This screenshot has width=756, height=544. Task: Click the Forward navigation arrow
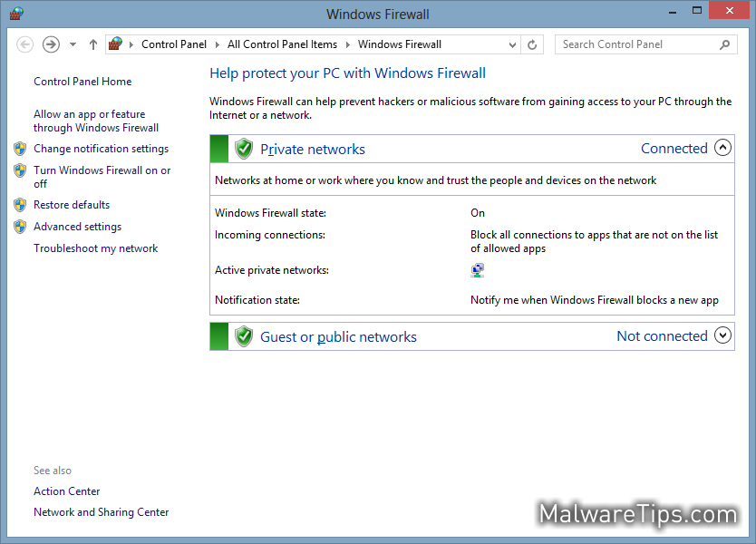(51, 44)
